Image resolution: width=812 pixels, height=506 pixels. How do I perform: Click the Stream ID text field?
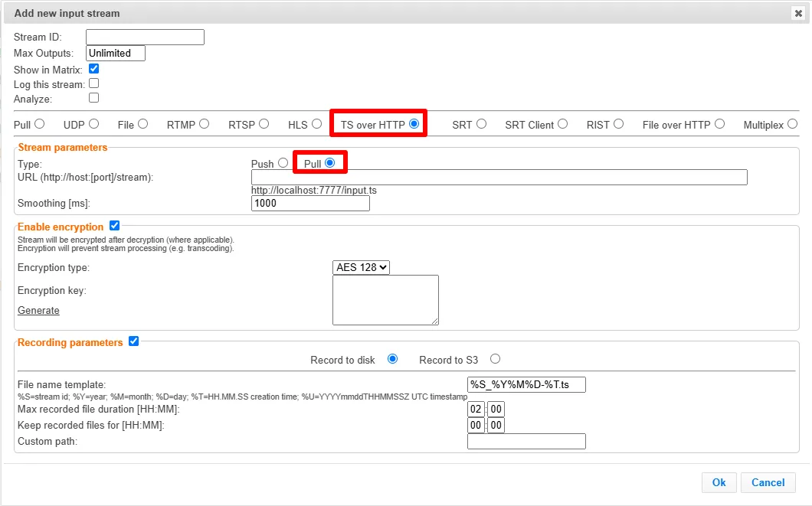pyautogui.click(x=145, y=38)
